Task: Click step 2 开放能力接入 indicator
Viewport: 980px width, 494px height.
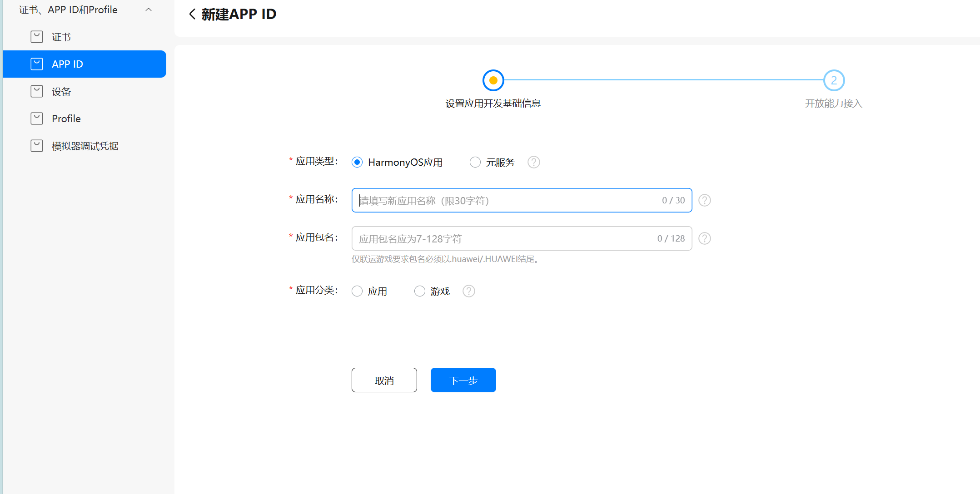Action: 834,80
